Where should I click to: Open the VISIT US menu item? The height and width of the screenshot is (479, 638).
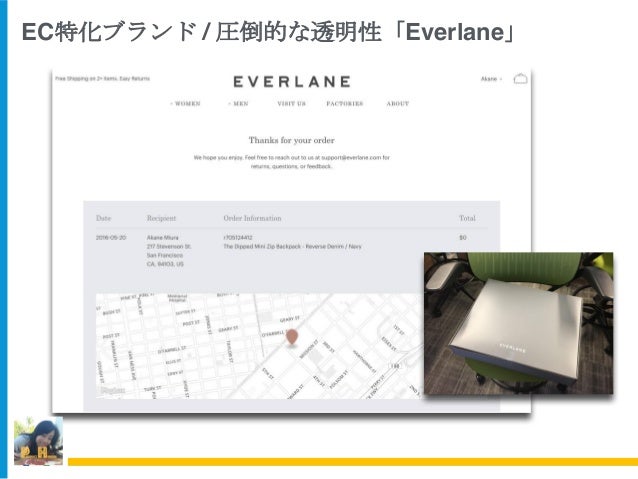pyautogui.click(x=291, y=104)
